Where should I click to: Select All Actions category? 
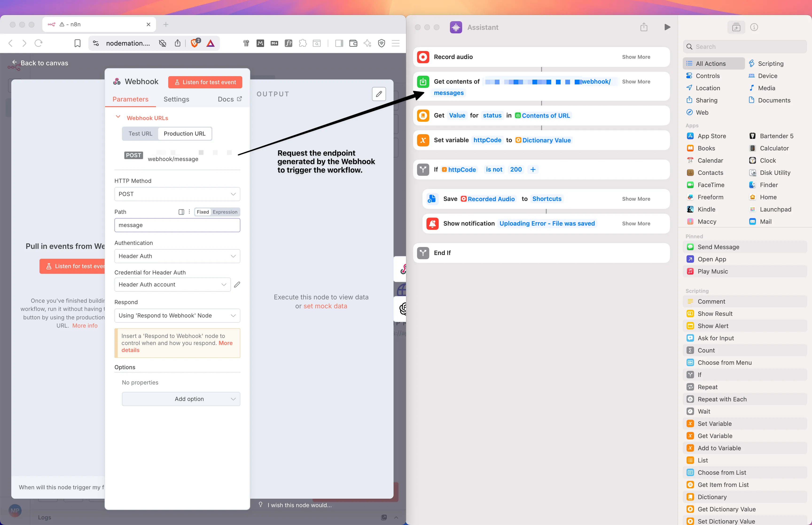coord(714,63)
